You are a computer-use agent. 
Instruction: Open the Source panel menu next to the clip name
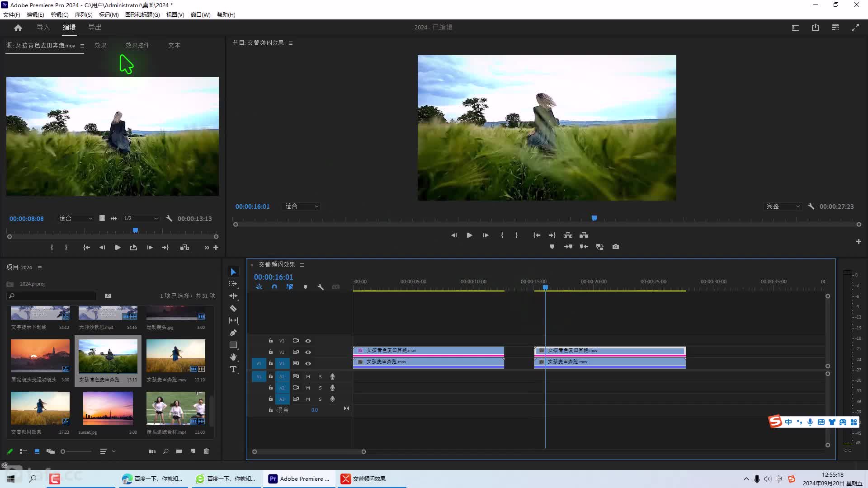pos(82,46)
